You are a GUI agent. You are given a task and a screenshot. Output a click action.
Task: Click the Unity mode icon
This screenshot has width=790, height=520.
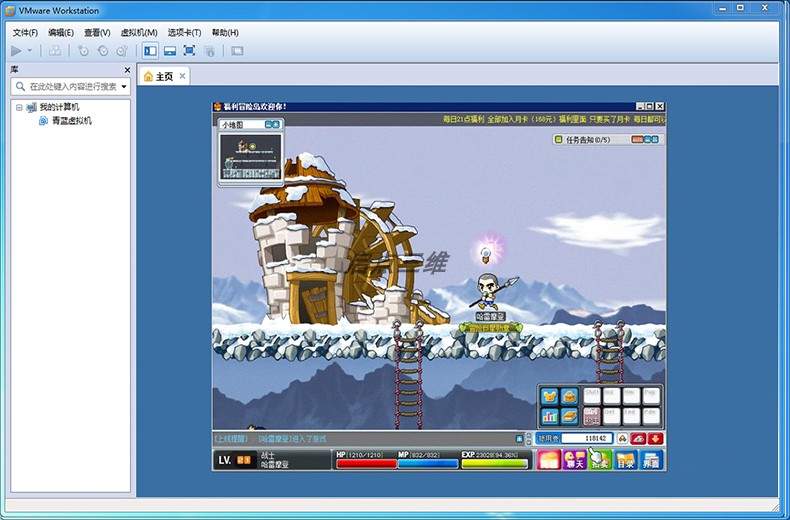pos(210,50)
